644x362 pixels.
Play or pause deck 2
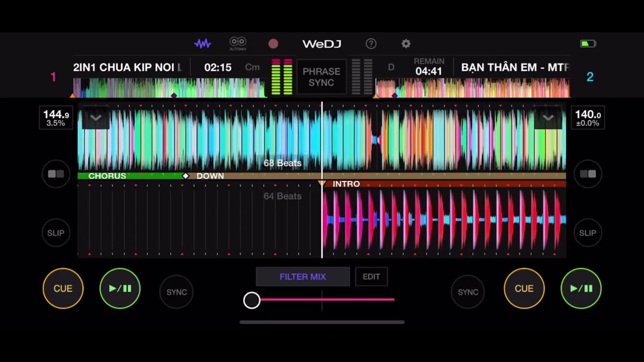pyautogui.click(x=581, y=288)
